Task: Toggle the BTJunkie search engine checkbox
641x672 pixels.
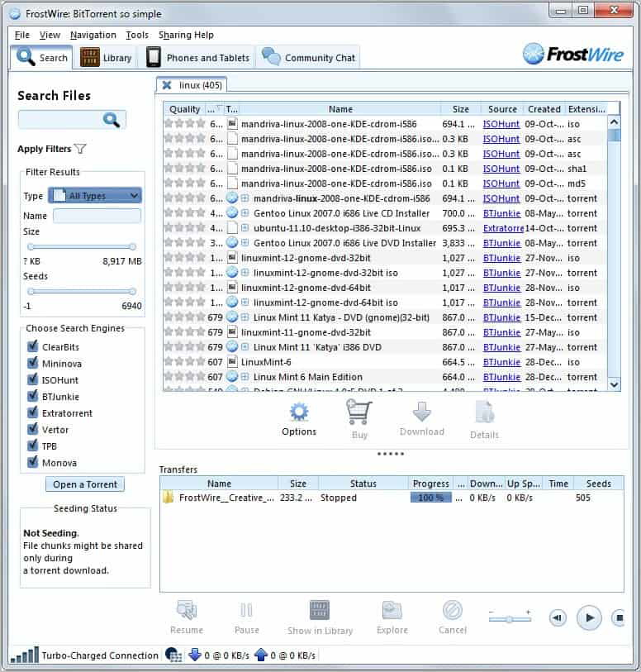Action: 32,396
